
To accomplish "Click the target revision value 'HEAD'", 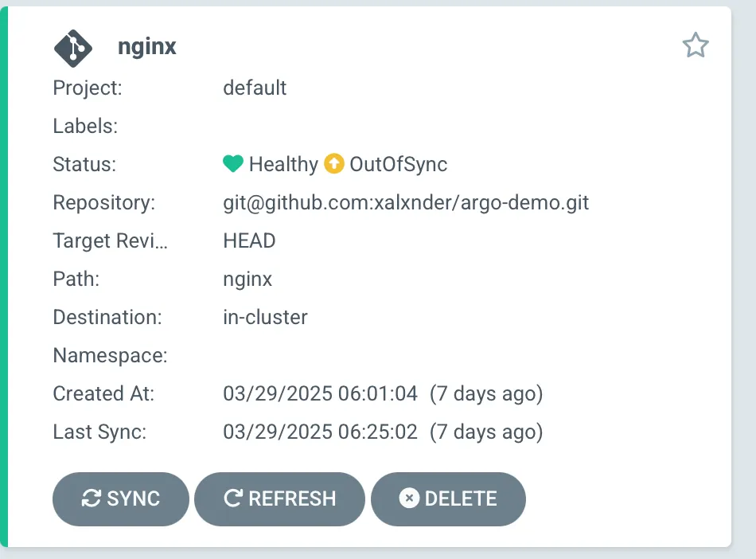I will click(x=249, y=240).
